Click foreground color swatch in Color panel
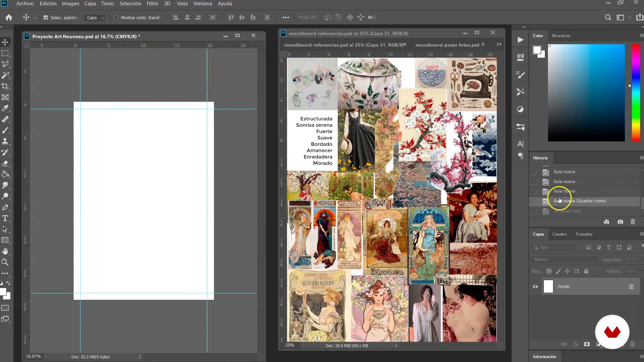 click(537, 50)
